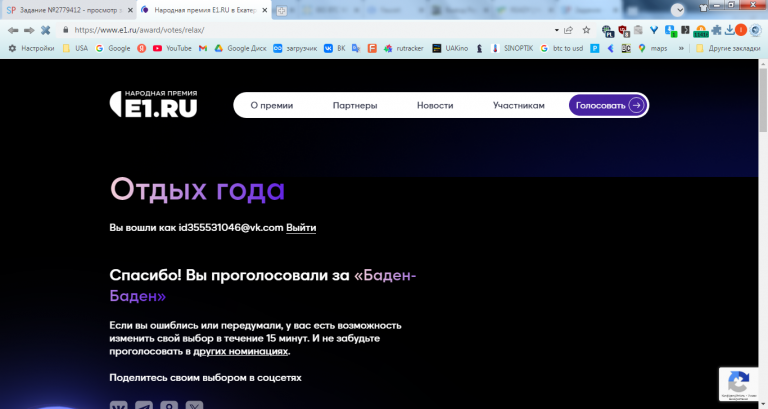Open the О премии menu item

click(x=272, y=105)
